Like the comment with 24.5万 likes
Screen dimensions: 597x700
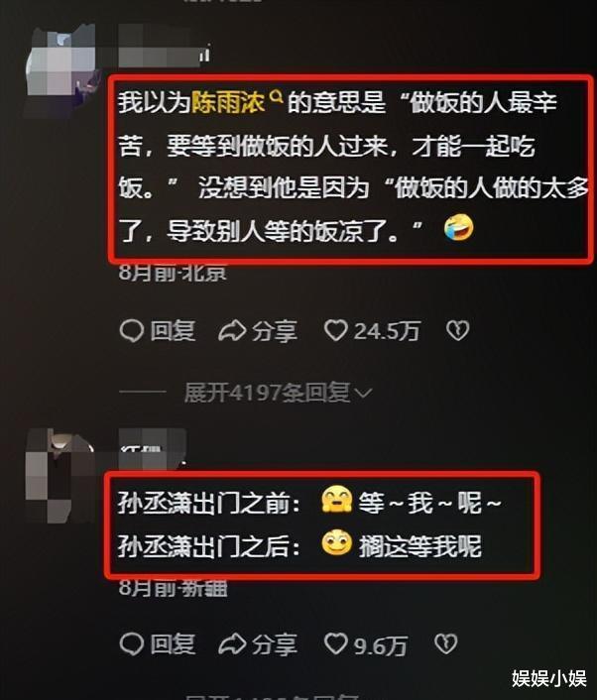335,331
